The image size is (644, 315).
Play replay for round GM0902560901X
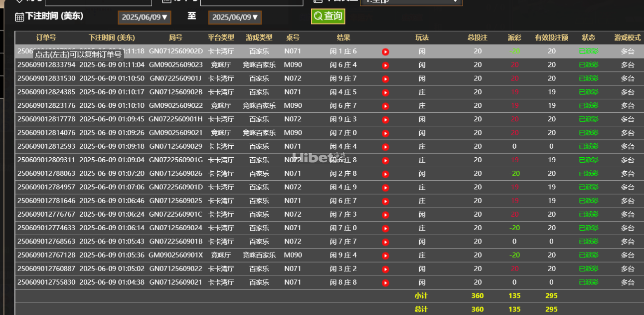tap(385, 256)
